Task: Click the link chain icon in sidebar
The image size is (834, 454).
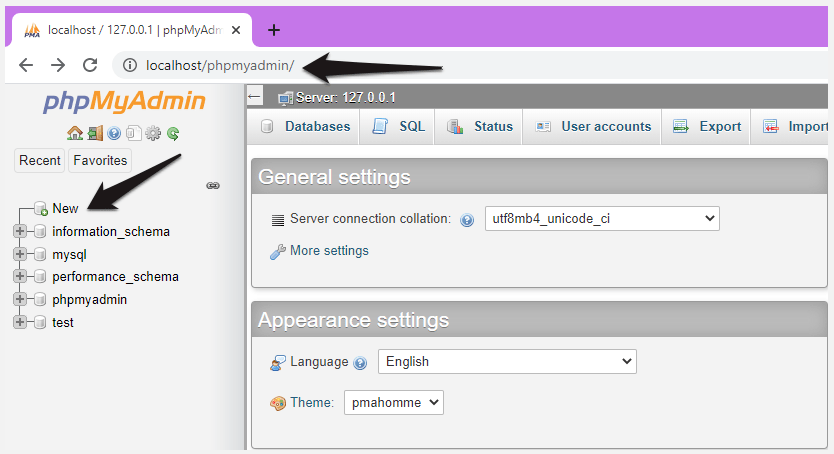Action: tap(213, 186)
